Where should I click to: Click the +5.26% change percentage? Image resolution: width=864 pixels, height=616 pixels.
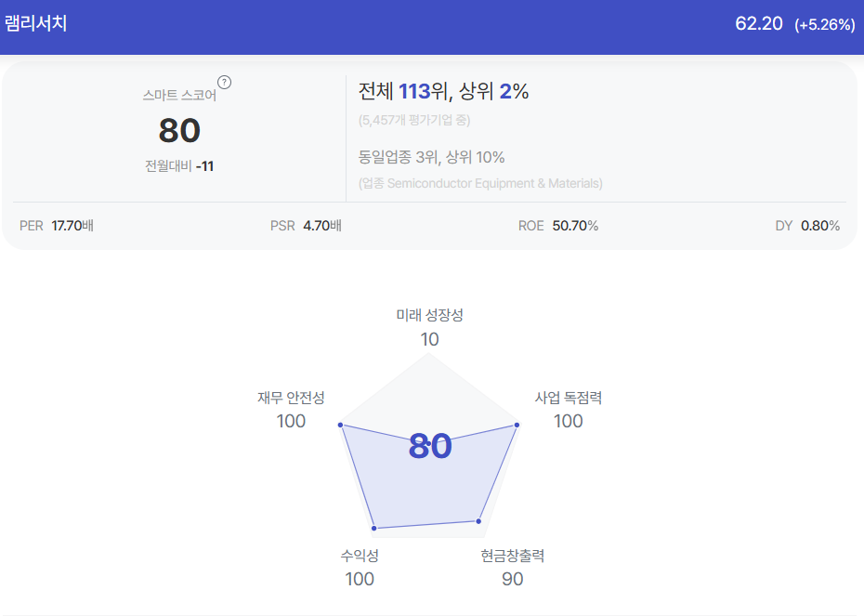click(825, 25)
